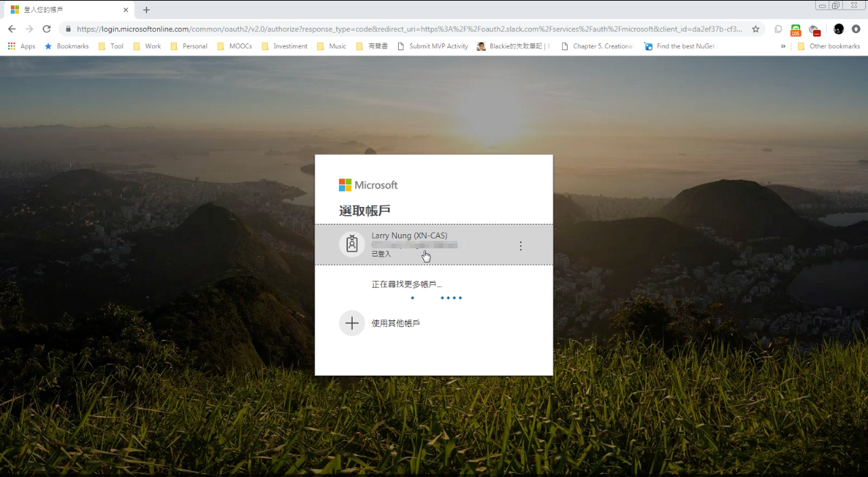Screen dimensions: 868x477
Task: Close the 登入您的帳戶 tab
Action: (125, 10)
